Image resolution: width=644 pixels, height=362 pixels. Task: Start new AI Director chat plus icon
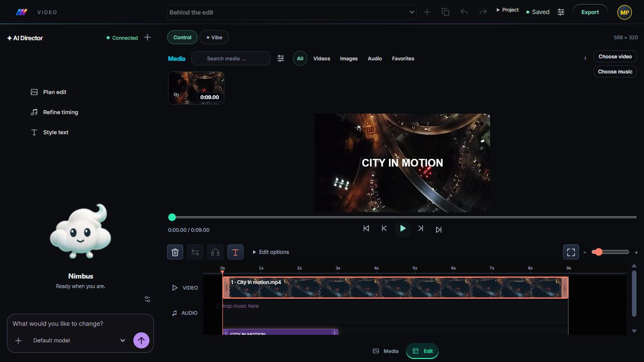coord(147,37)
